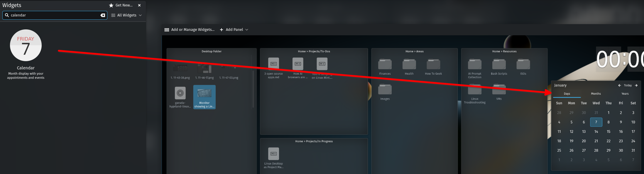The height and width of the screenshot is (174, 644).
Task: Click the search magnifier icon in Widgets
Action: (7, 15)
